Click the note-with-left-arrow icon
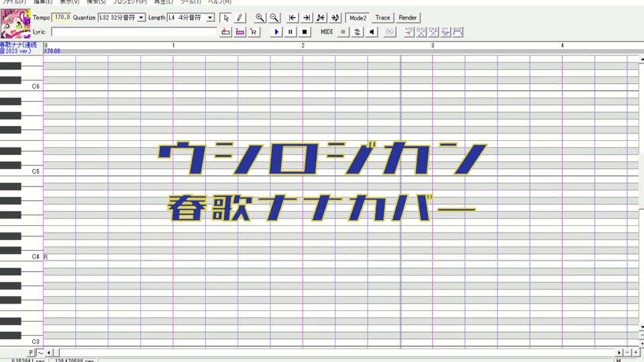 click(x=321, y=17)
